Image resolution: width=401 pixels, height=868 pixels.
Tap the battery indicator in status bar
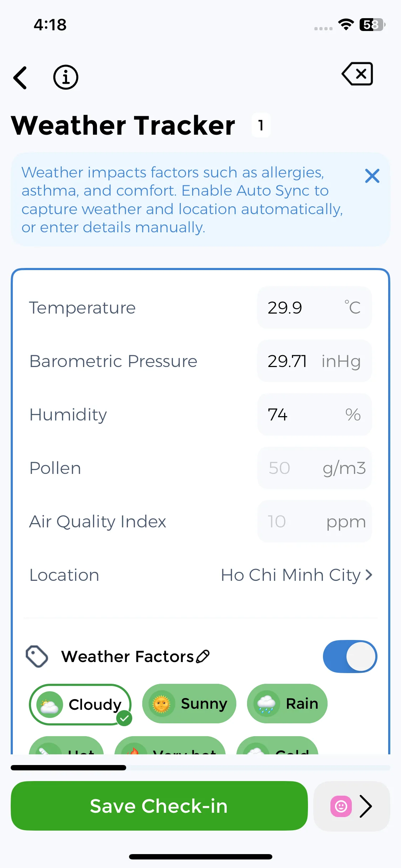372,25
